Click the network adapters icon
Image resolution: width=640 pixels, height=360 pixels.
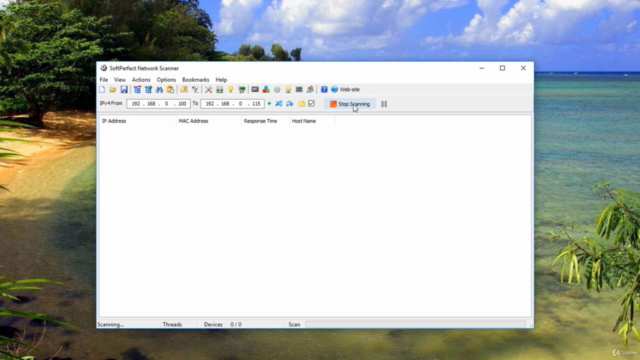click(220, 89)
